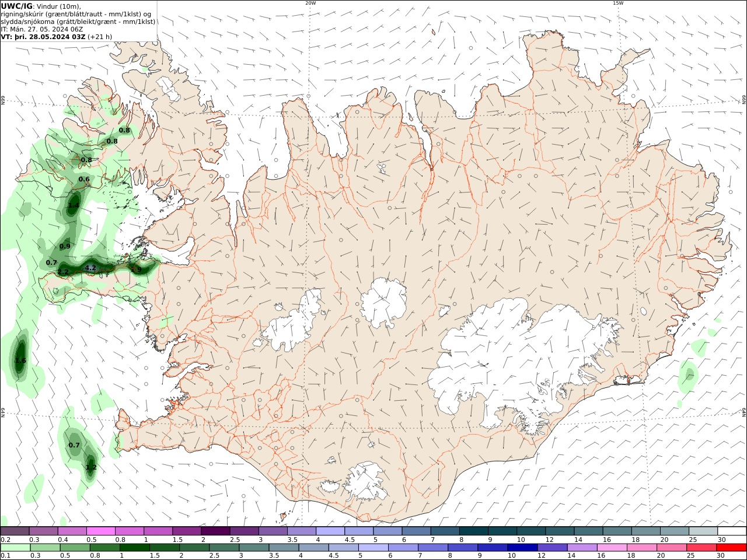This screenshot has height=560, width=747.
Task: Select the bright red 30 swatch in lower legend
Action: coord(731,548)
